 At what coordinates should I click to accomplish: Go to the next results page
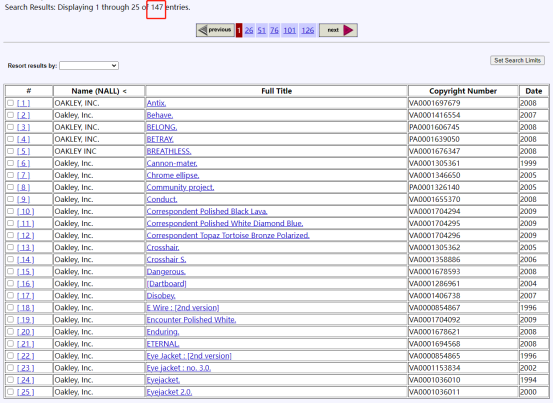pos(338,30)
